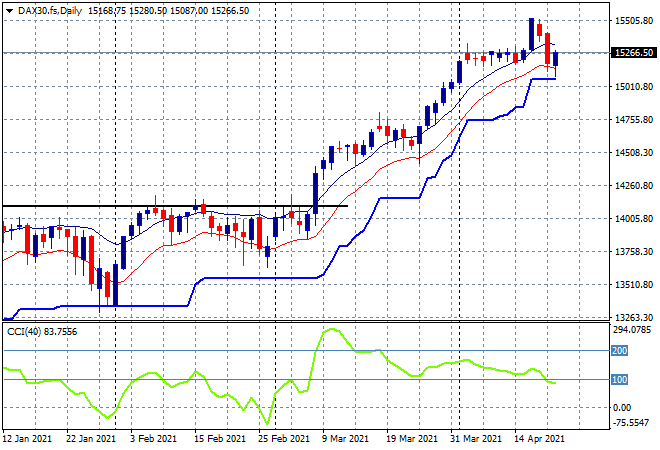Select the date label 15 Feb 2021

click(219, 439)
